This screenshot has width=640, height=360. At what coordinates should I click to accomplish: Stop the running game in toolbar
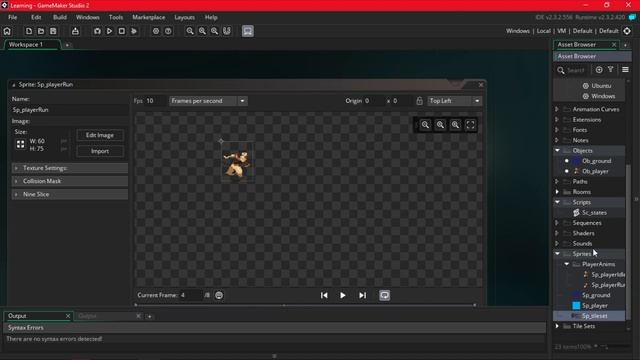(122, 31)
